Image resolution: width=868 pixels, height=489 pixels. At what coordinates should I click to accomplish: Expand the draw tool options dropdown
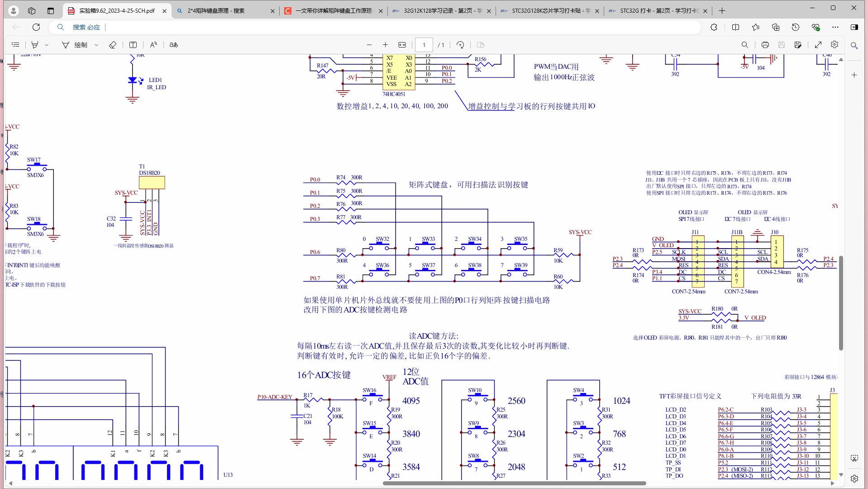96,45
